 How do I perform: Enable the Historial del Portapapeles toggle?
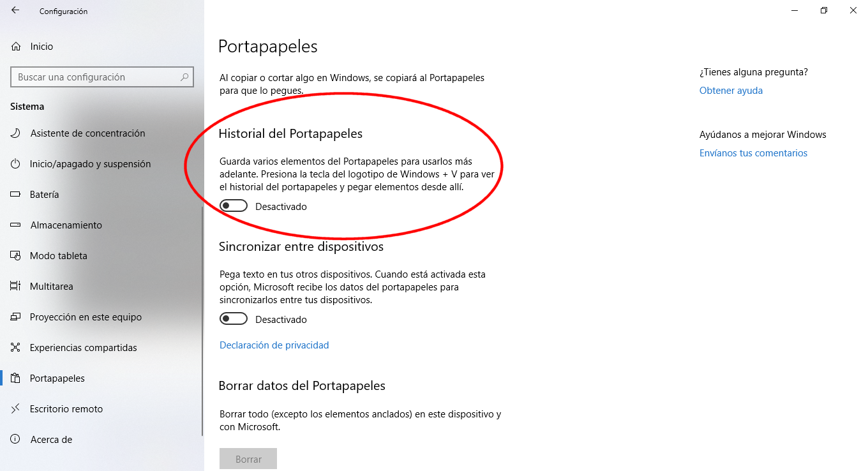(234, 206)
